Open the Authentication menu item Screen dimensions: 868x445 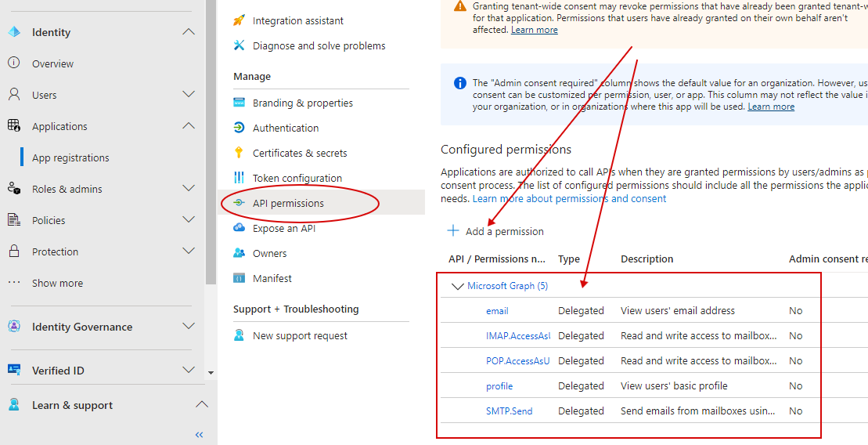285,128
